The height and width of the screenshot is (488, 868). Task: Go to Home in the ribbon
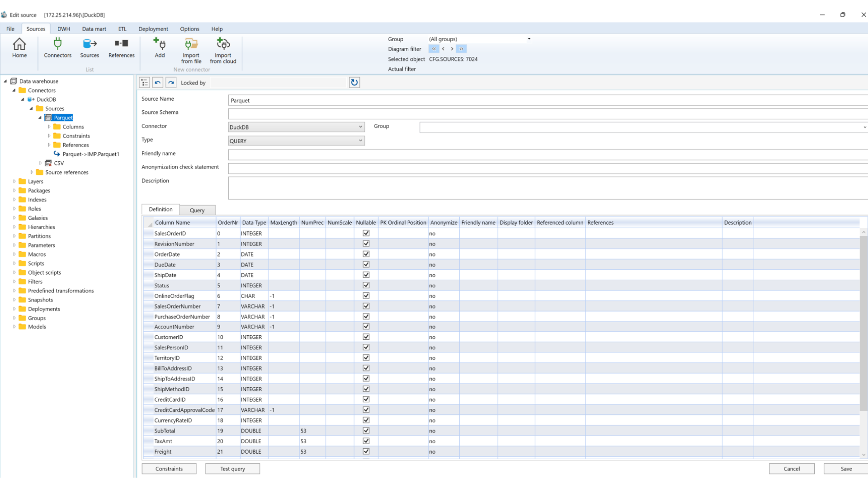click(x=19, y=48)
